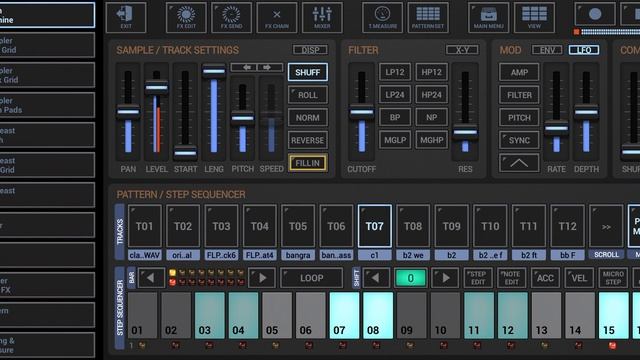Open the VIEW selector
Viewport: 640px width, 360px height.
point(534,18)
